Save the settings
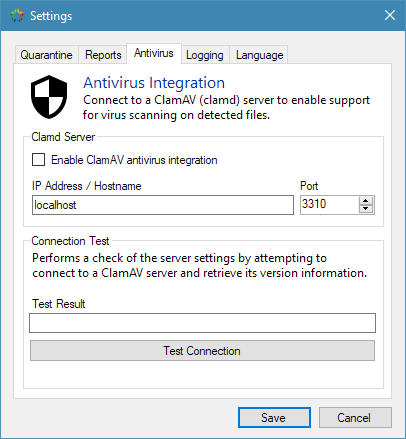The width and height of the screenshot is (406, 439). point(274,417)
